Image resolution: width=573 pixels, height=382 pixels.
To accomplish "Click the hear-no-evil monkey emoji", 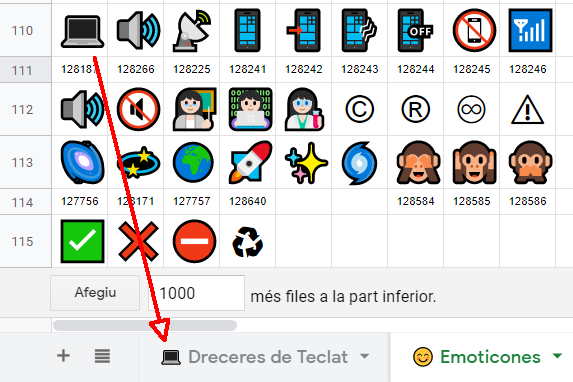I will tap(471, 162).
